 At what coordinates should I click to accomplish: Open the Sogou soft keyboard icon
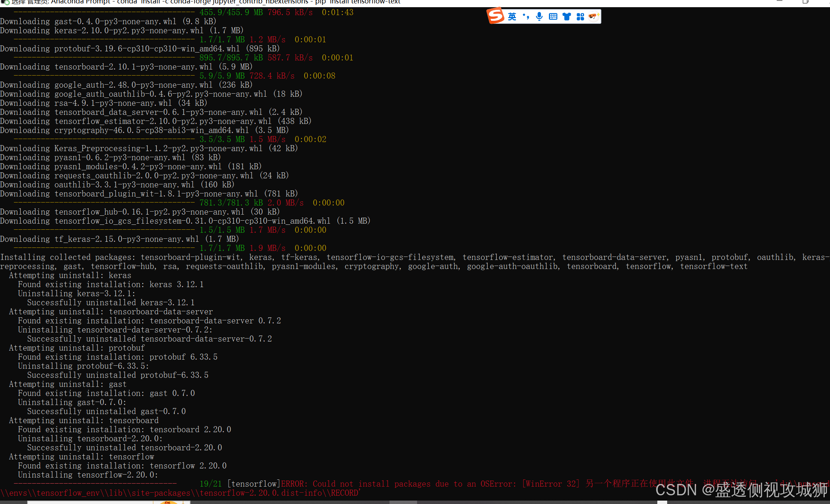tap(553, 17)
